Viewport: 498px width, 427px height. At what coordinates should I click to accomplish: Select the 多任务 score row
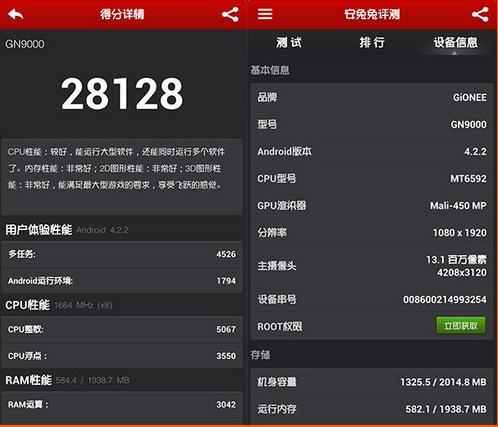pos(122,254)
